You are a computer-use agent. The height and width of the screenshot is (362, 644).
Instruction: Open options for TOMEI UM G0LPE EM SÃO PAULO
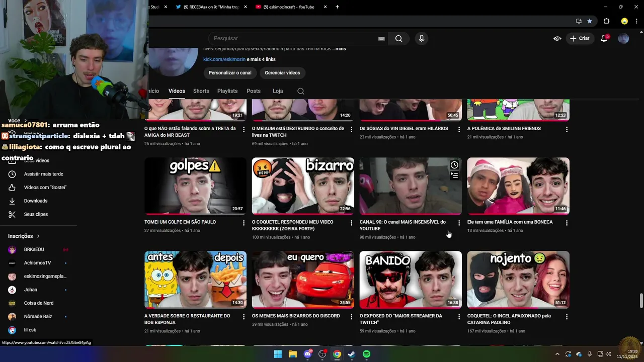tap(244, 223)
